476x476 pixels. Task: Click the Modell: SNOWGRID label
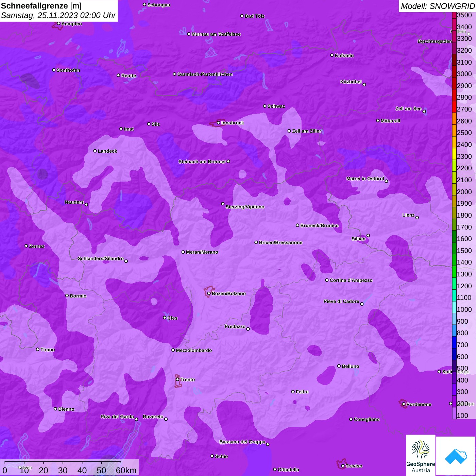coord(438,6)
